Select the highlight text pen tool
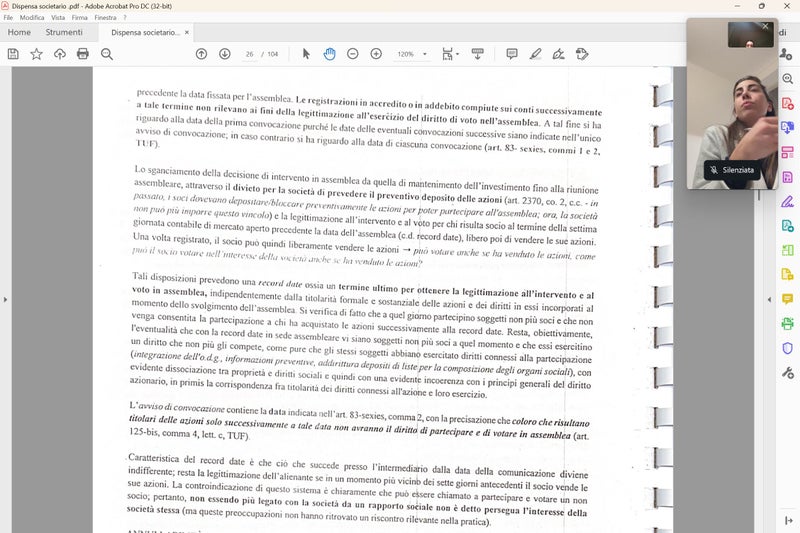The width and height of the screenshot is (800, 533). pyautogui.click(x=536, y=54)
